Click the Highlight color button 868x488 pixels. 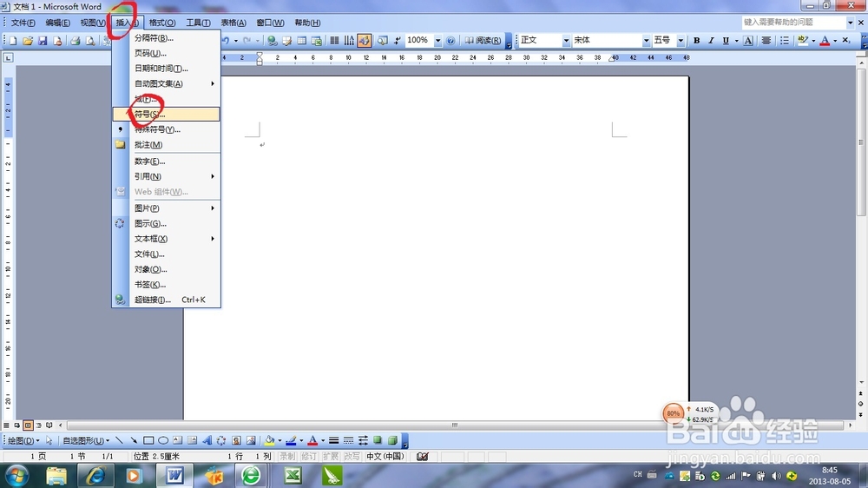[x=803, y=41]
